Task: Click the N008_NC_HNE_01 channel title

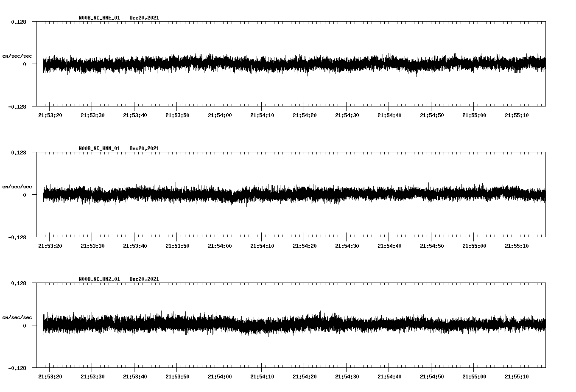Action: pos(99,18)
